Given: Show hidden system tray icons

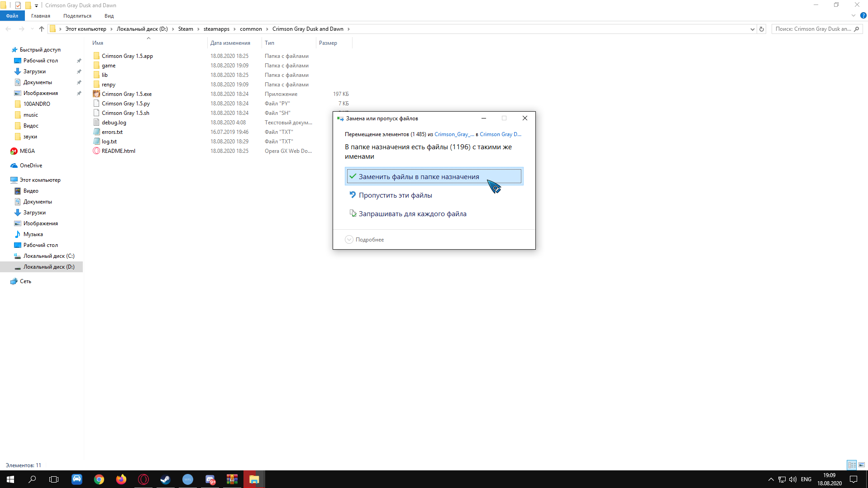Looking at the screenshot, I should coord(771,479).
